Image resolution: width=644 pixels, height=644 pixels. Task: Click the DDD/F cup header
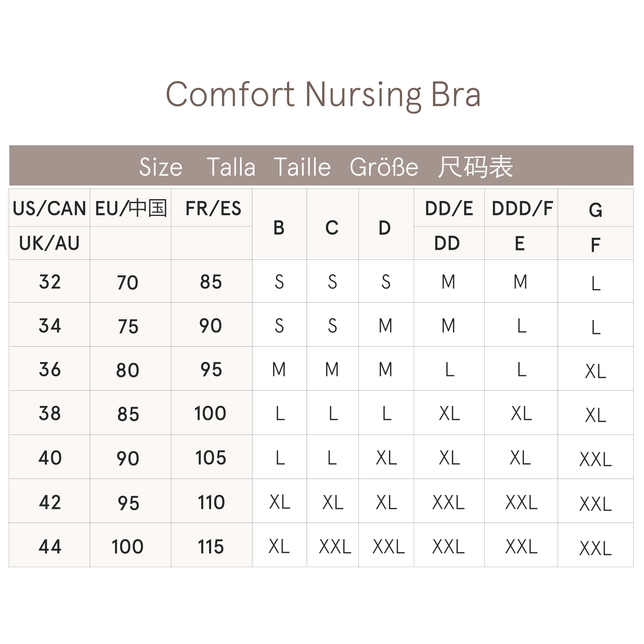click(x=522, y=208)
